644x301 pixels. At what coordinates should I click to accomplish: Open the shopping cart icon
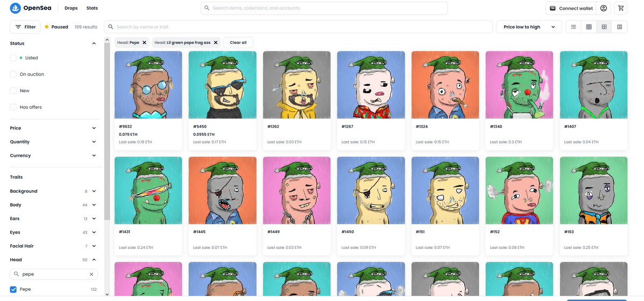[621, 8]
